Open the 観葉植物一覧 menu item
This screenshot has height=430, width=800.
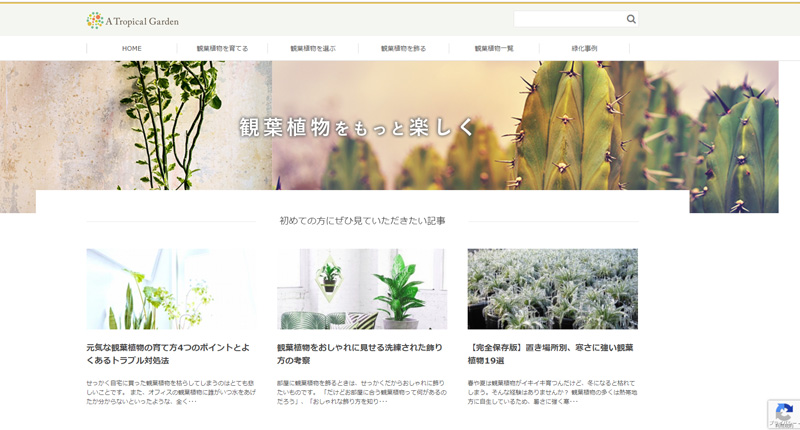click(494, 48)
